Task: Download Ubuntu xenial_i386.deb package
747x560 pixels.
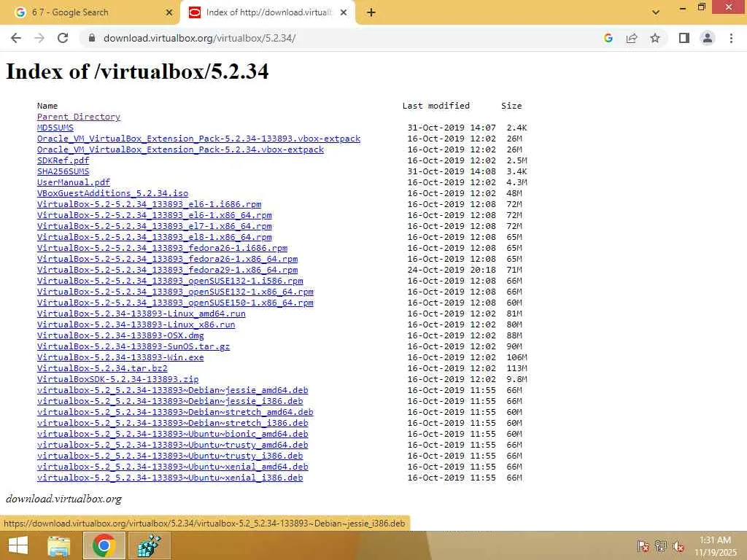Action: tap(170, 478)
